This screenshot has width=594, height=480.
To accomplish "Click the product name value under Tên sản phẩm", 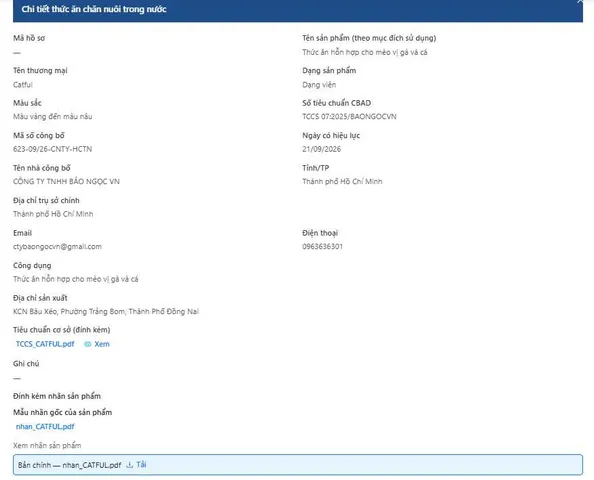I will tap(364, 52).
